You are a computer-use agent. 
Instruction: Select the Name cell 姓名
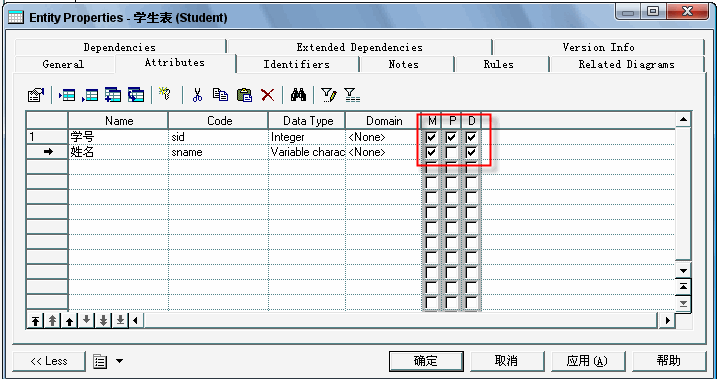click(x=118, y=152)
